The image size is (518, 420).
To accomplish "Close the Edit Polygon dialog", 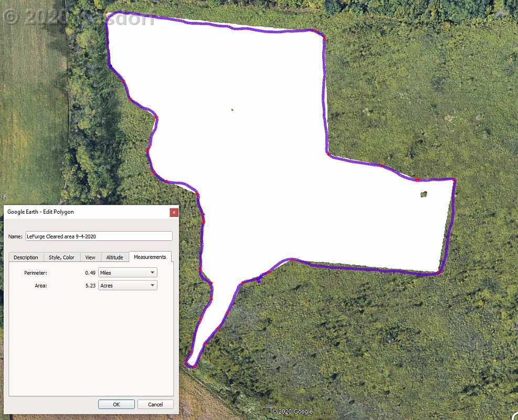I will click(174, 212).
